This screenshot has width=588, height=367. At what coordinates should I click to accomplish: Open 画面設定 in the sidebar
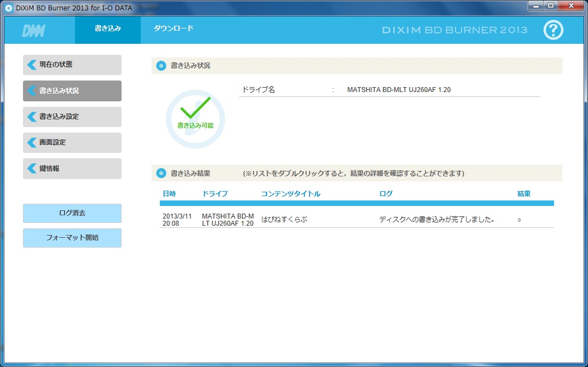[x=72, y=142]
